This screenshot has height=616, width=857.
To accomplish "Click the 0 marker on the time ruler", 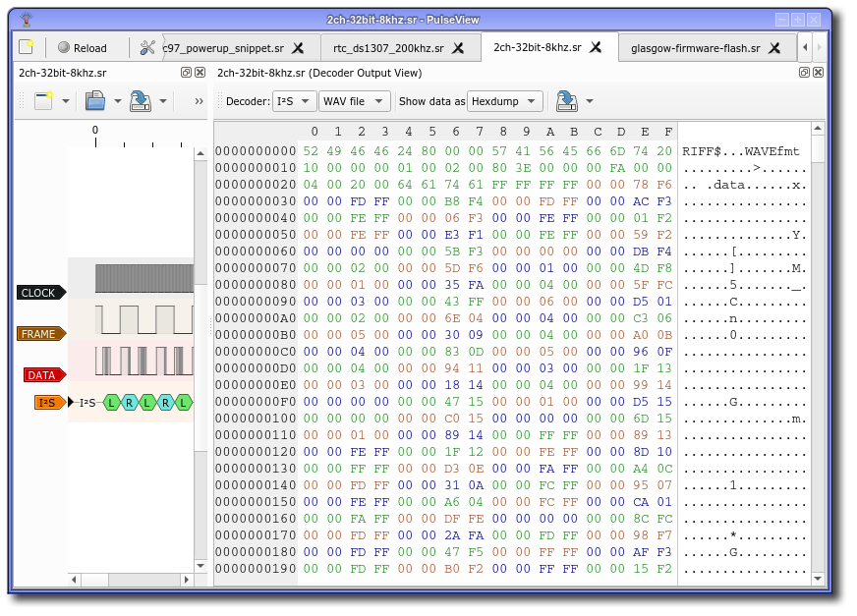I will click(95, 130).
